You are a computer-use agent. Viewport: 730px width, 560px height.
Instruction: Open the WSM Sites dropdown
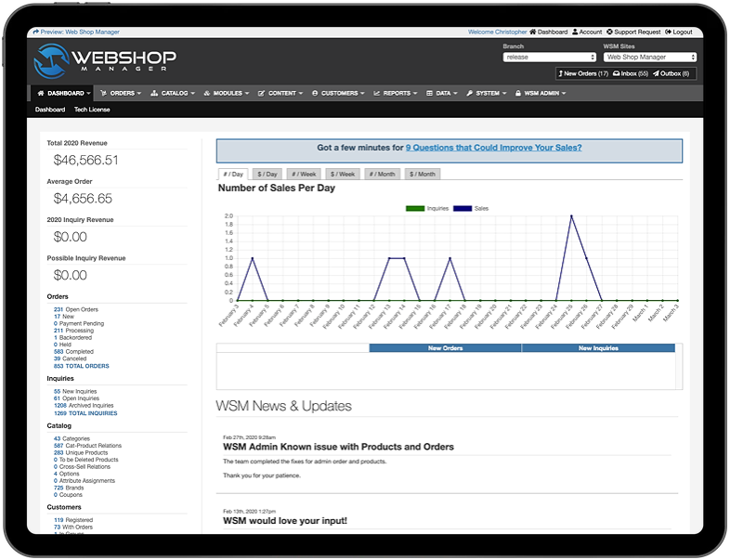tap(649, 57)
